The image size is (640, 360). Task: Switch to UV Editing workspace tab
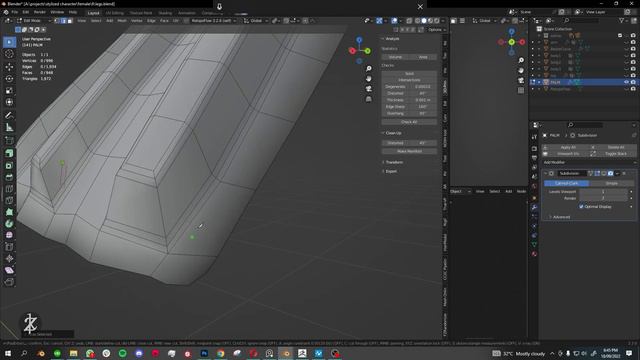[x=115, y=13]
